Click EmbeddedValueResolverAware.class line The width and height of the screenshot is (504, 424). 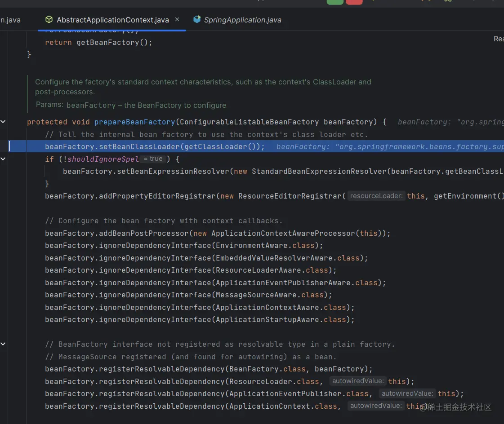[206, 258]
